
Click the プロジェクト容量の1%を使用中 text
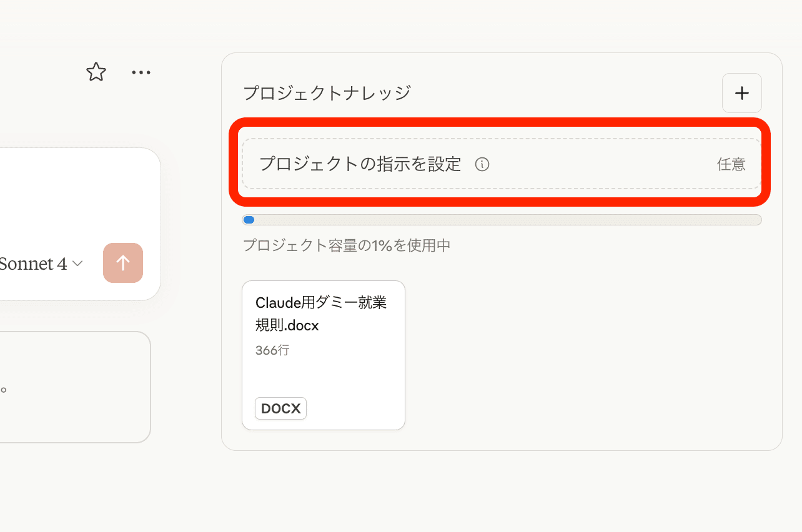click(x=347, y=245)
